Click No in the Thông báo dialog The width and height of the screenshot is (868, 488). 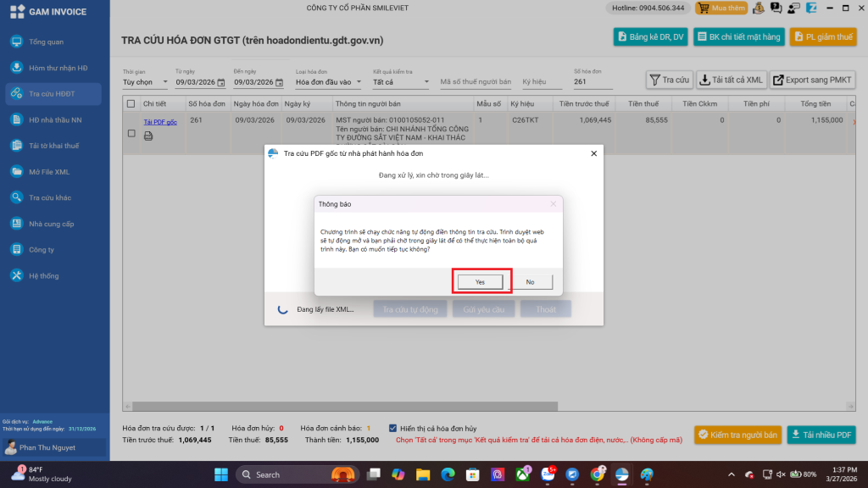coord(530,281)
